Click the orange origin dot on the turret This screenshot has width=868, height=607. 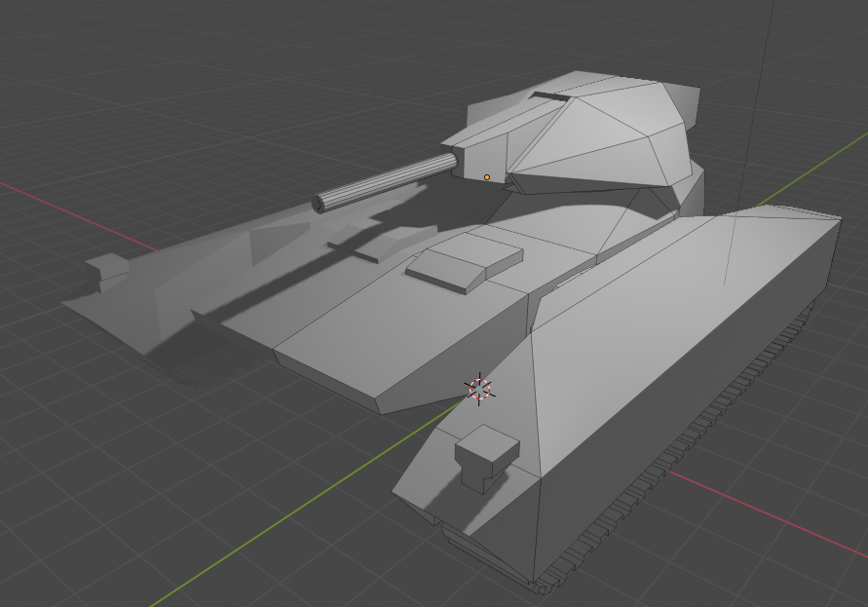click(x=486, y=177)
